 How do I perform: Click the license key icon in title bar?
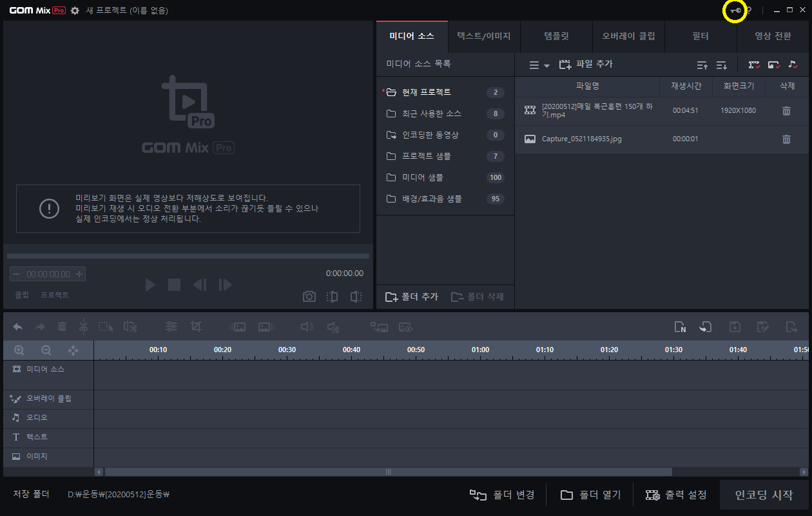pyautogui.click(x=735, y=10)
